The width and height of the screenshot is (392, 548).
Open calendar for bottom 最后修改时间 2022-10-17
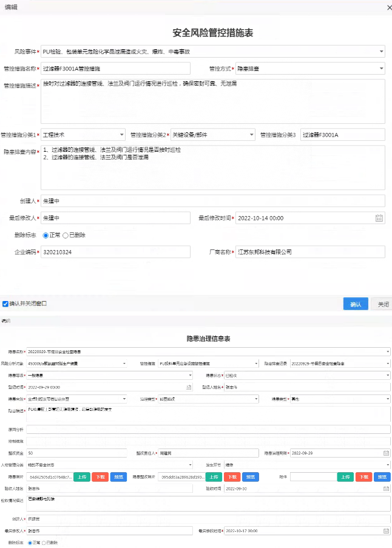click(386, 530)
